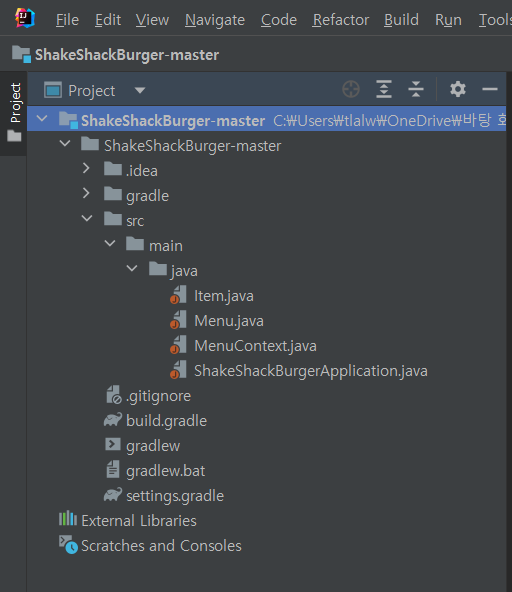Screen dimensions: 512x592
Task: Open the Build menu
Action: [x=401, y=20]
